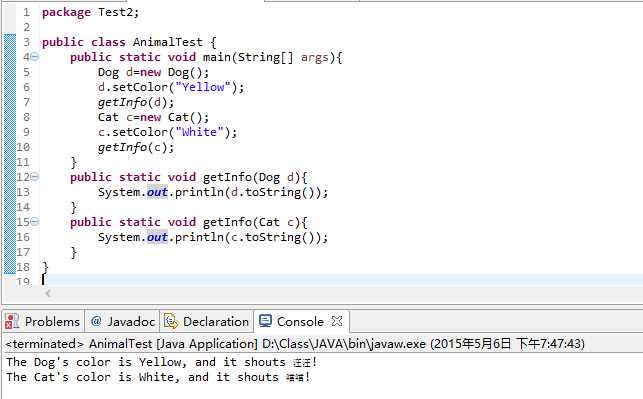Click println(c.toString()) on line 16
643x399 pixels.
coord(251,237)
